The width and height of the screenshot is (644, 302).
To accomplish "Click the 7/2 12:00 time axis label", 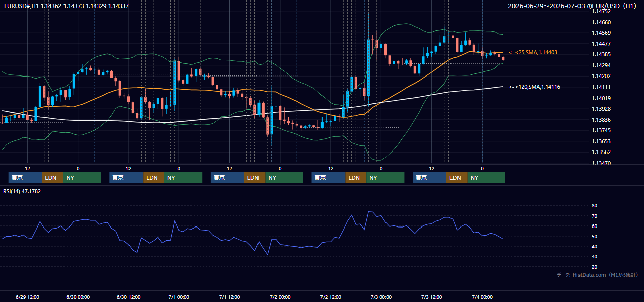I will 331,297.
